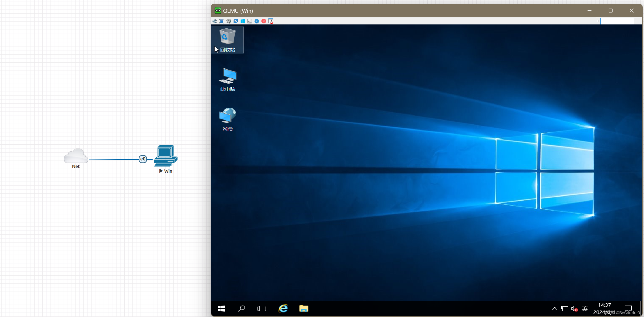Click the red disconnect X toolbar icon

[264, 21]
